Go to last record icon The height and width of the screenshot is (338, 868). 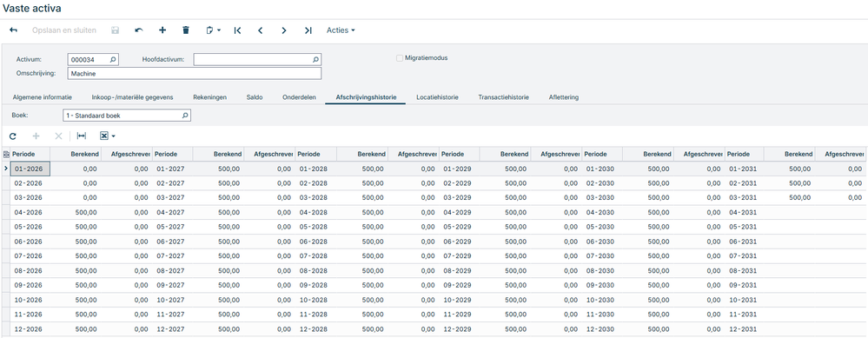(308, 30)
